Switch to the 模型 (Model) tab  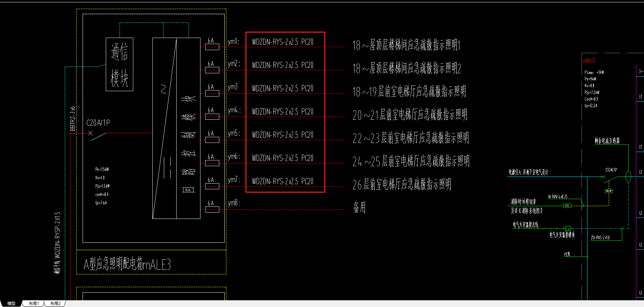[x=11, y=303]
